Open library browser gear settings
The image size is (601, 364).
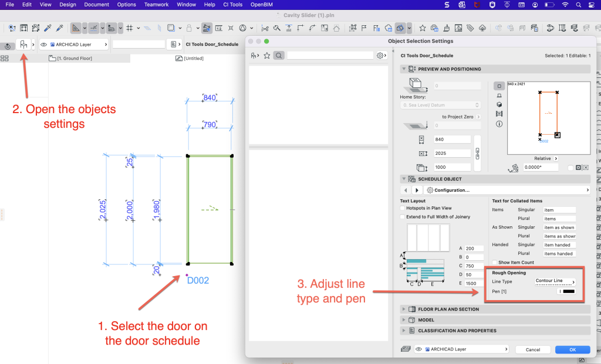click(x=380, y=56)
